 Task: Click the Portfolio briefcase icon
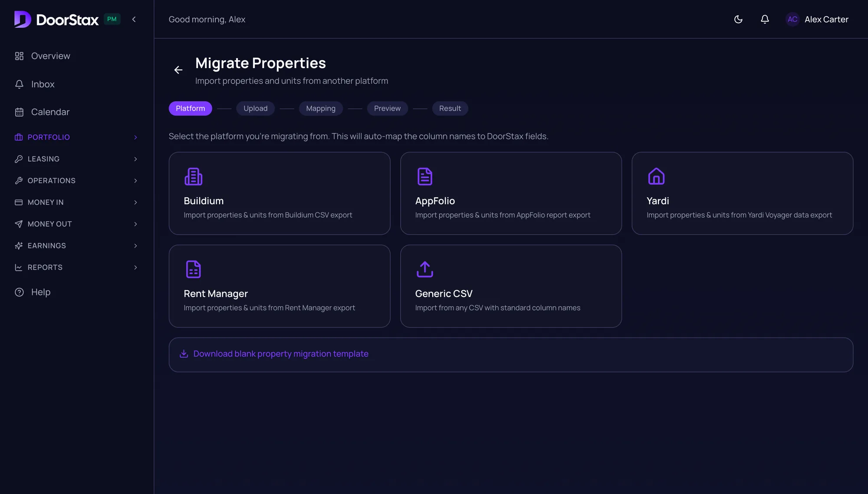tap(19, 137)
